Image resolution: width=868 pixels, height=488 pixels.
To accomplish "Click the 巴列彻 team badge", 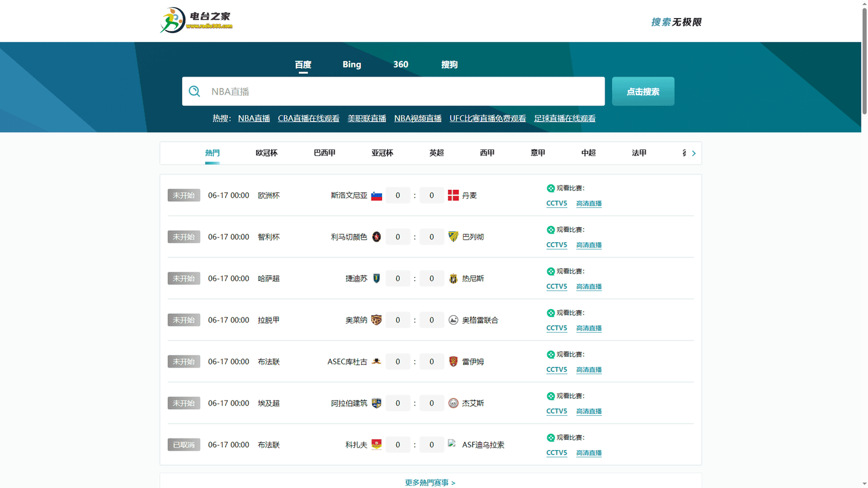I will point(453,237).
